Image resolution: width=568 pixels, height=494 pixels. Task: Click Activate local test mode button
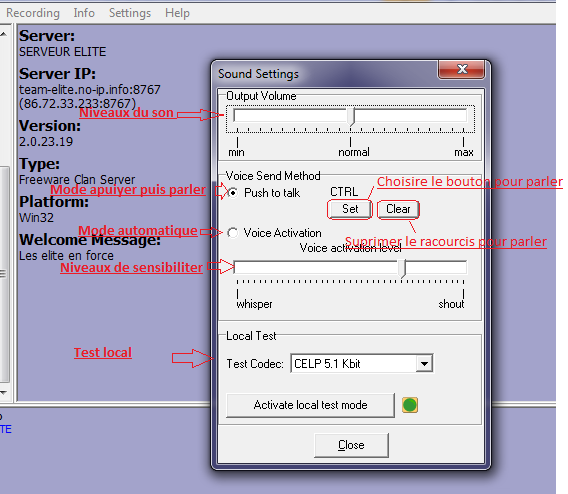coord(310,405)
